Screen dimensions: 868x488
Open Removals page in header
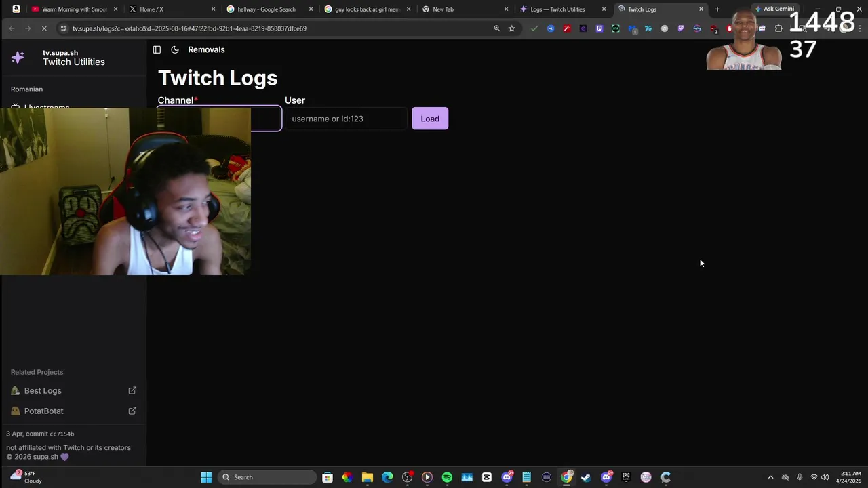(x=206, y=49)
